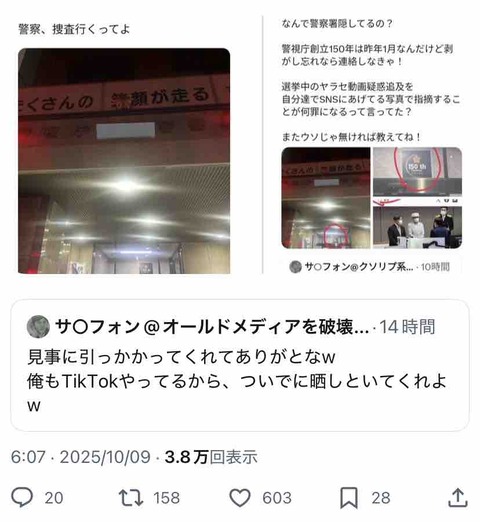Open the large dark building entrance photo
480x522 pixels.
(x=124, y=161)
